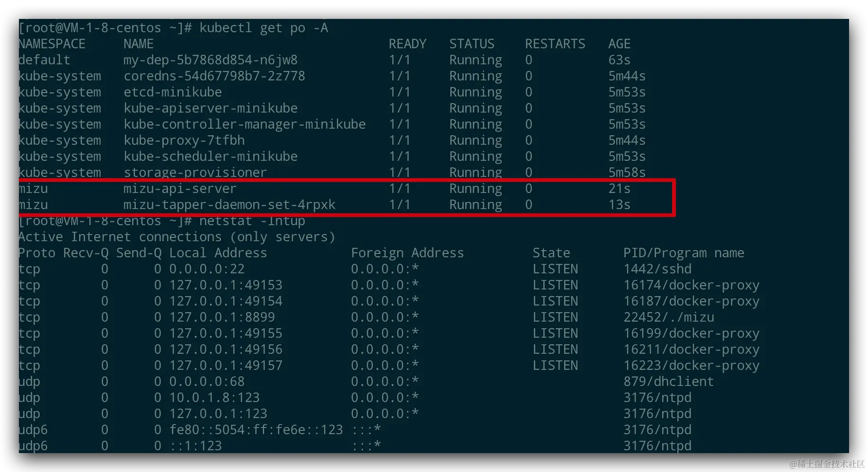Click program name 1442/sshd
Screen dimensions: 868x472
[x=657, y=269]
